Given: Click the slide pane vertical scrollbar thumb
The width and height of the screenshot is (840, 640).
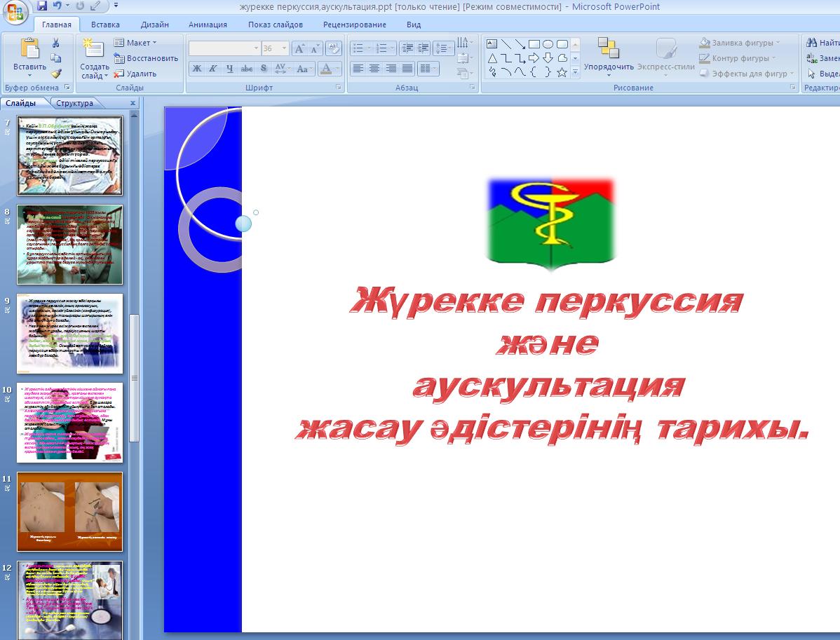Looking at the screenshot, I should [x=135, y=378].
